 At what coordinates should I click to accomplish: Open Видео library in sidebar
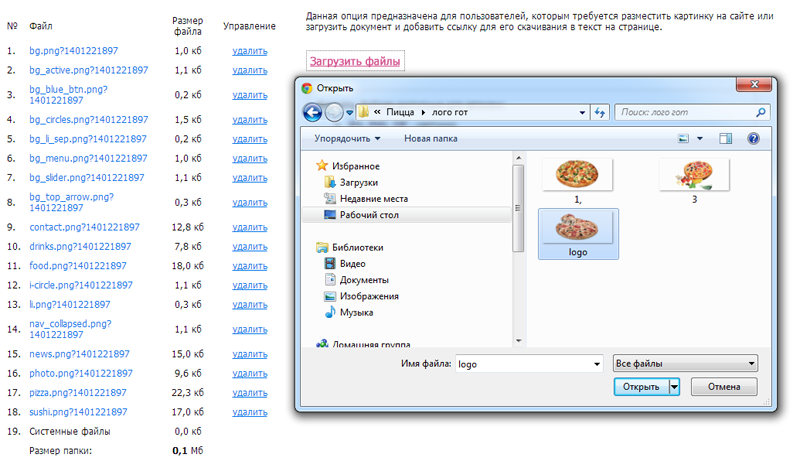coord(352,264)
